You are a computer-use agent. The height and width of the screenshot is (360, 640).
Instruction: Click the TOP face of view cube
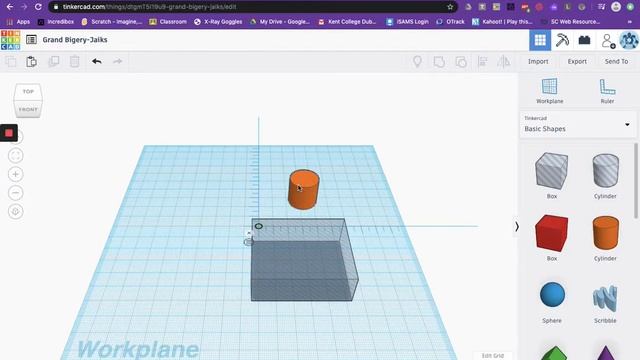point(28,91)
